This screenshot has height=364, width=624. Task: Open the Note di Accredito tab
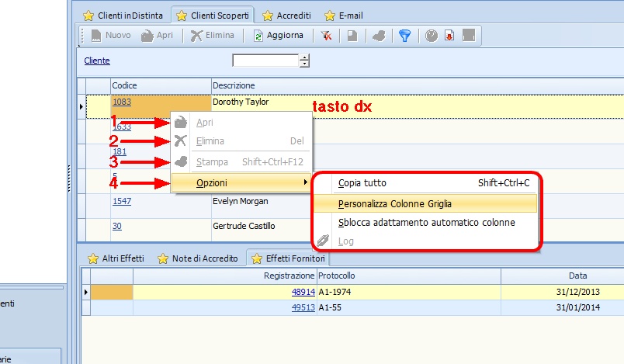(197, 258)
